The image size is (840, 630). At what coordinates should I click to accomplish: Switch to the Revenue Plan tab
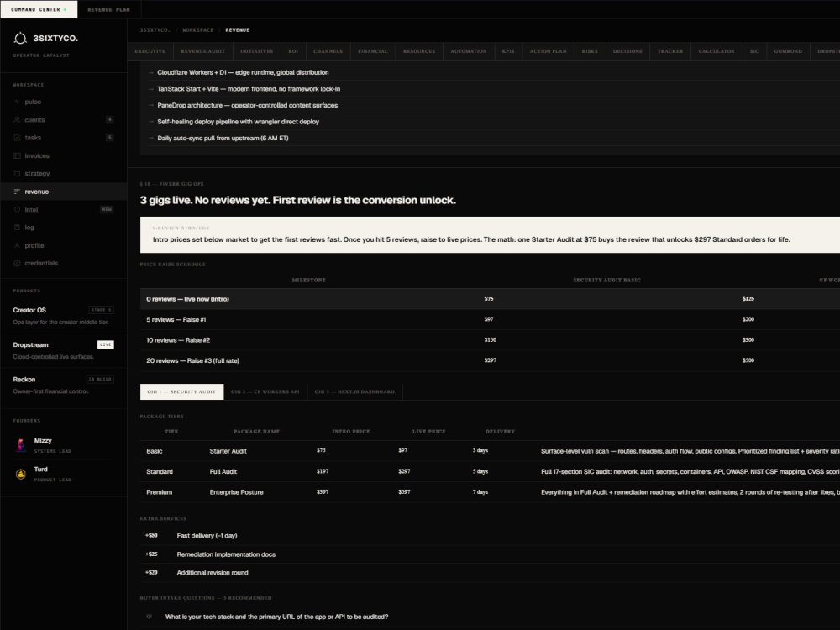click(x=108, y=9)
